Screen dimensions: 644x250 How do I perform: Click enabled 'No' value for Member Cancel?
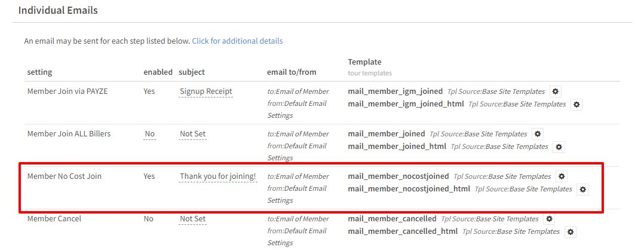point(148,219)
